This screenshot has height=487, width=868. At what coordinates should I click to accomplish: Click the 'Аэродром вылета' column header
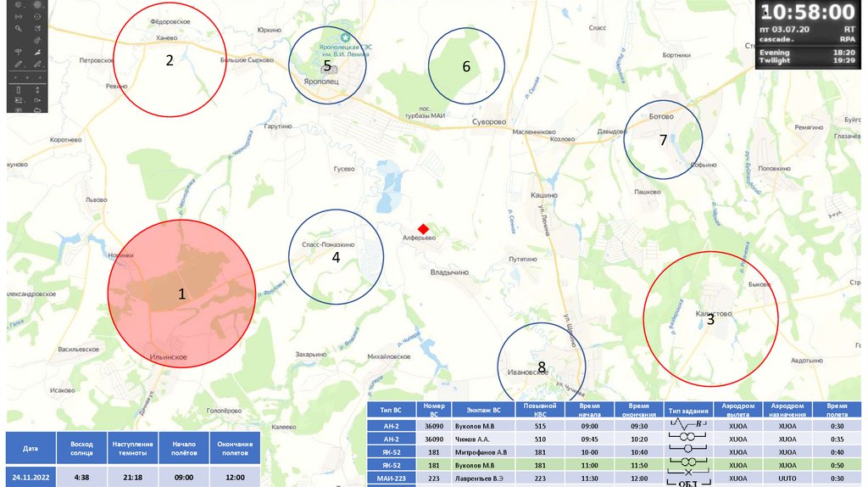pos(738,410)
